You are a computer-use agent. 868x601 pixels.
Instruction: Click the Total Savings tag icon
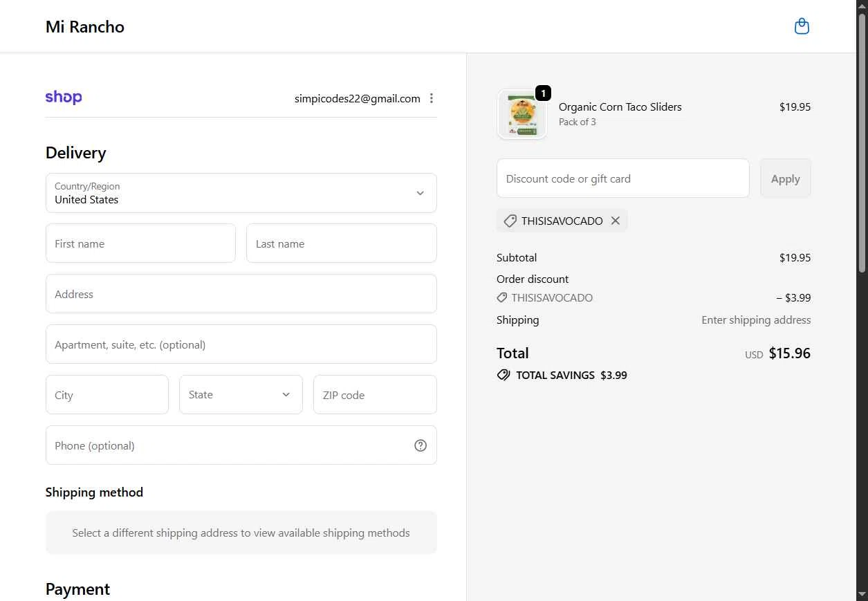[504, 375]
